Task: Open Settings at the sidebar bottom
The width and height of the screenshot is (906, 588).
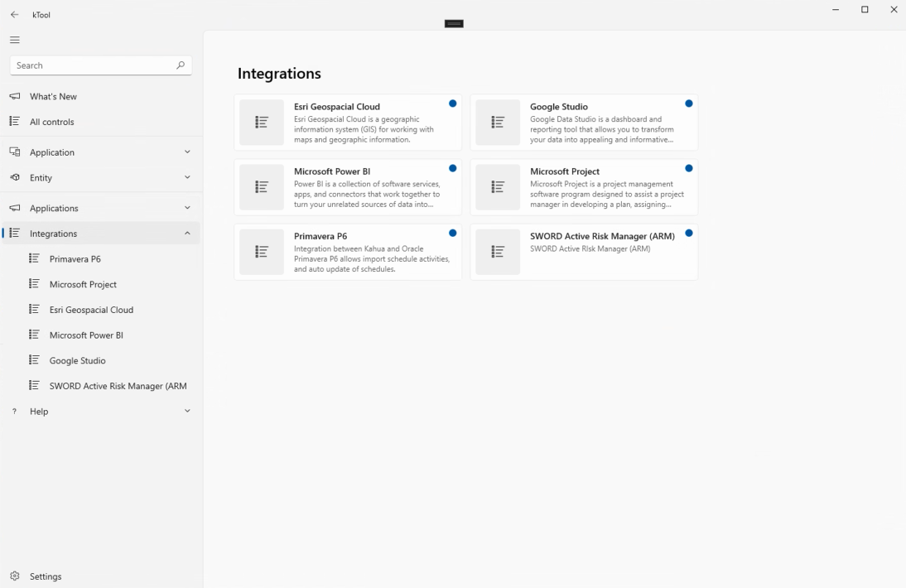Action: pos(101,576)
